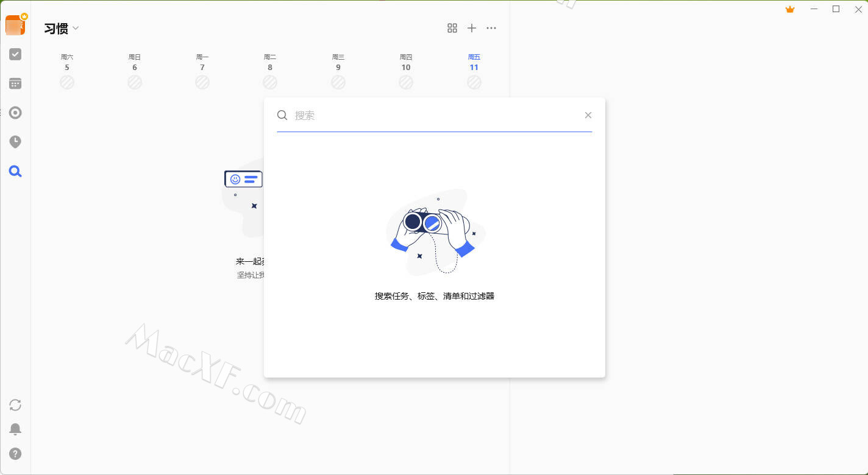868x475 pixels.
Task: Open the Habit clock sidebar icon
Action: pyautogui.click(x=15, y=142)
